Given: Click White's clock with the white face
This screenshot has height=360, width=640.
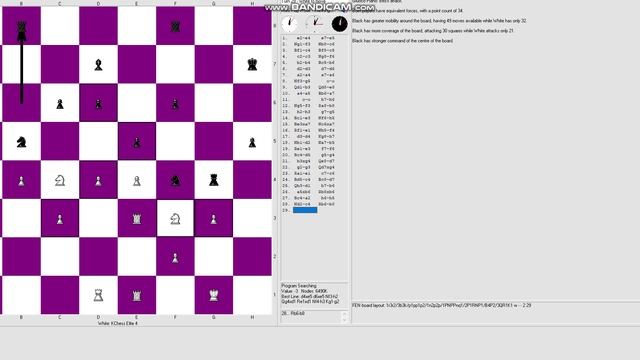Looking at the screenshot, I should coord(290,24).
